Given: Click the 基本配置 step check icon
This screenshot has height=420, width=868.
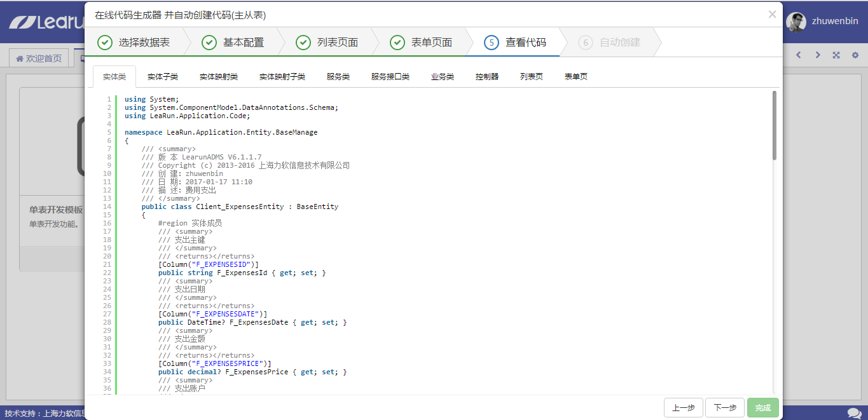Looking at the screenshot, I should 209,43.
